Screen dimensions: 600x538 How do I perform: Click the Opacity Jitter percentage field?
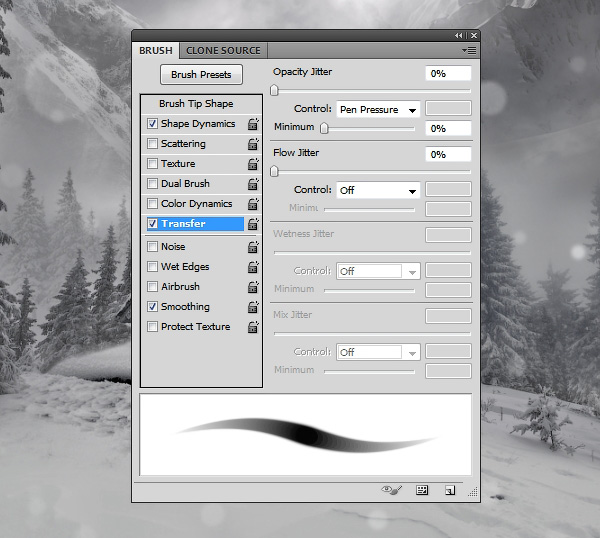click(x=448, y=73)
